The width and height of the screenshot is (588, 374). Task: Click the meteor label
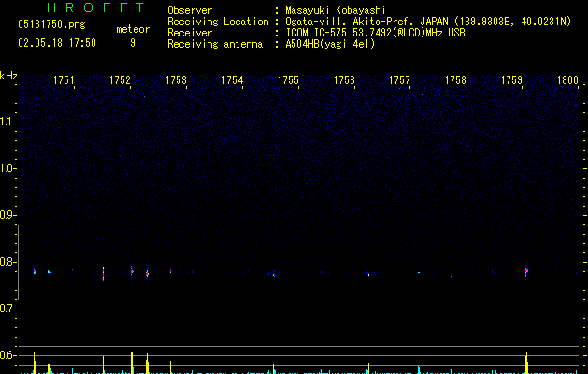pos(133,29)
